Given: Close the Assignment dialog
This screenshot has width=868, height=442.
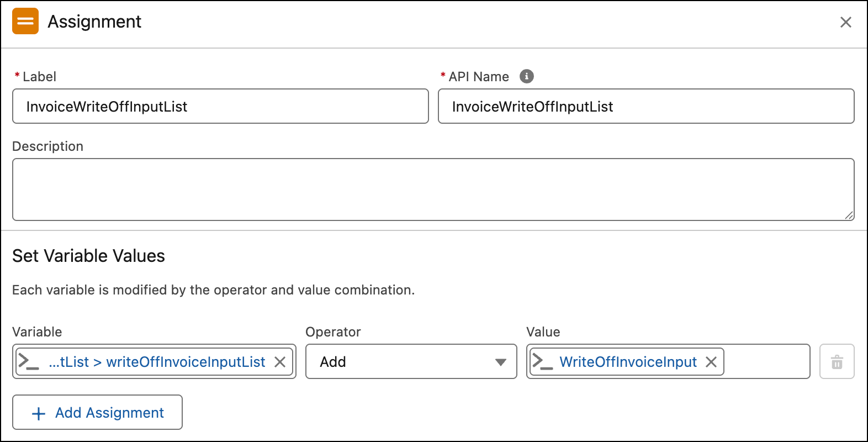Looking at the screenshot, I should pyautogui.click(x=845, y=22).
